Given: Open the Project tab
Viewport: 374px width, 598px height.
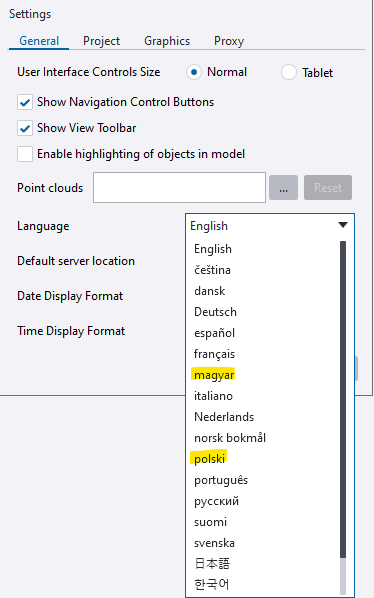Looking at the screenshot, I should click(101, 41).
